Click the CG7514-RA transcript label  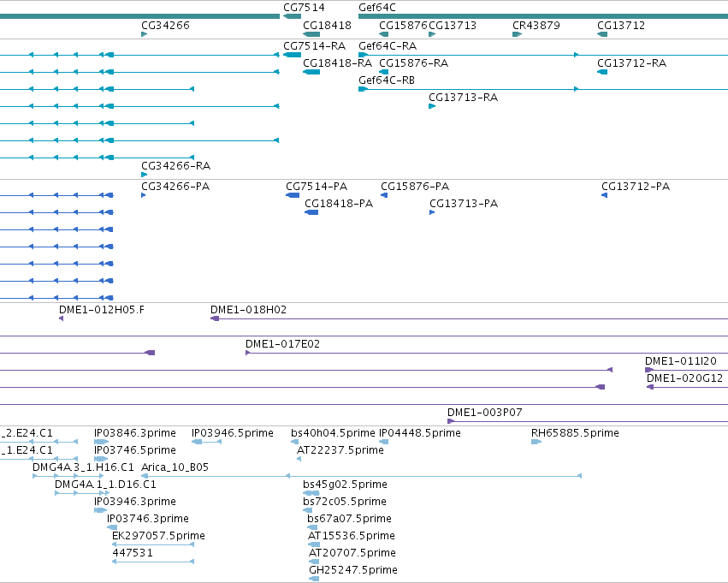[x=314, y=46]
